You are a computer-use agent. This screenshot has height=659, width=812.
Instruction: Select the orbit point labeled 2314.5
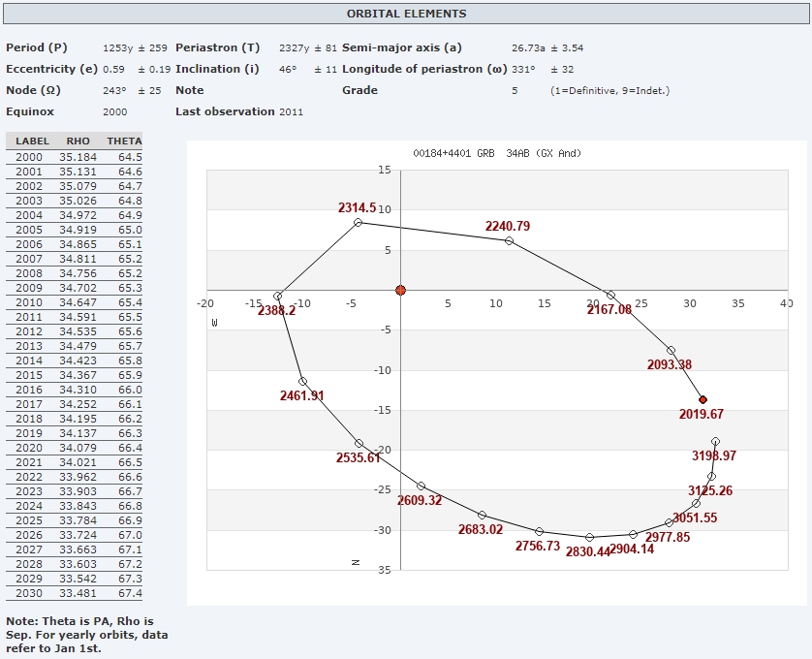pyautogui.click(x=358, y=223)
